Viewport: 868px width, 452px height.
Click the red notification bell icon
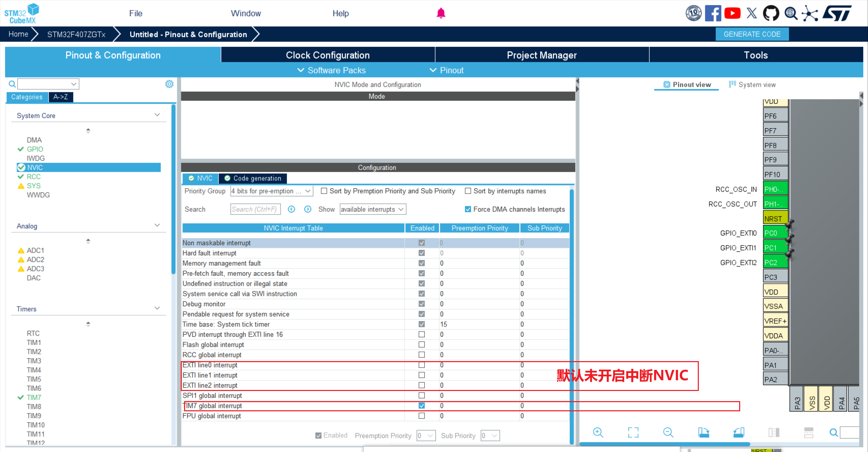440,13
